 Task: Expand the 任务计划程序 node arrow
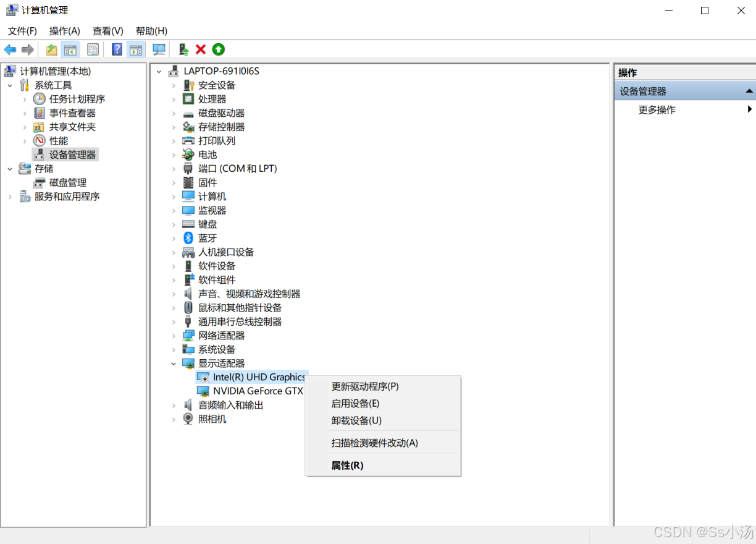coord(25,99)
